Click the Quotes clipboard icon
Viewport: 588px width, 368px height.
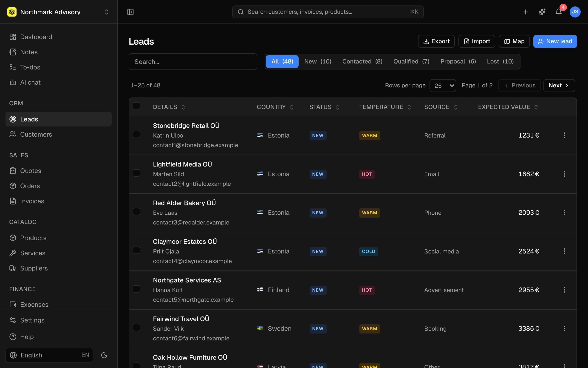[x=13, y=171]
